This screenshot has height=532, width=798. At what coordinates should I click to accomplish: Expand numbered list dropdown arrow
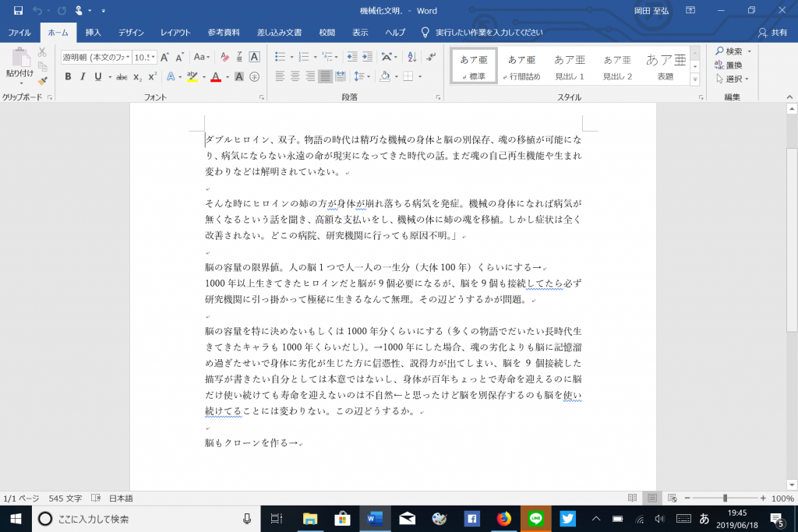tap(315, 57)
